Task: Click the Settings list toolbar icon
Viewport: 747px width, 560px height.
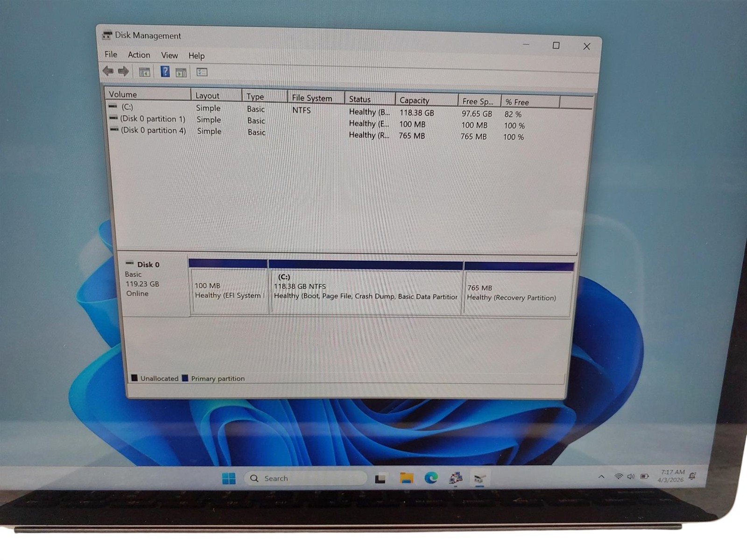Action: 202,72
